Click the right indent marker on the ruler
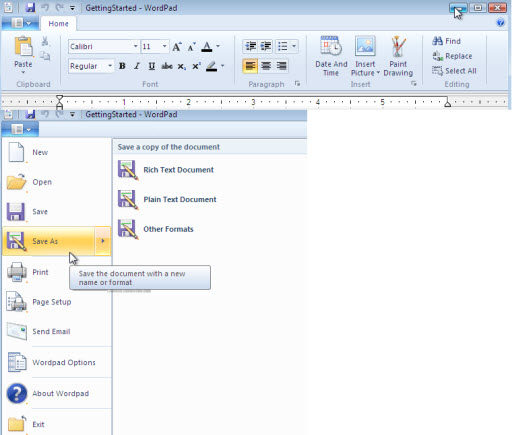This screenshot has height=435, width=512. tap(448, 104)
